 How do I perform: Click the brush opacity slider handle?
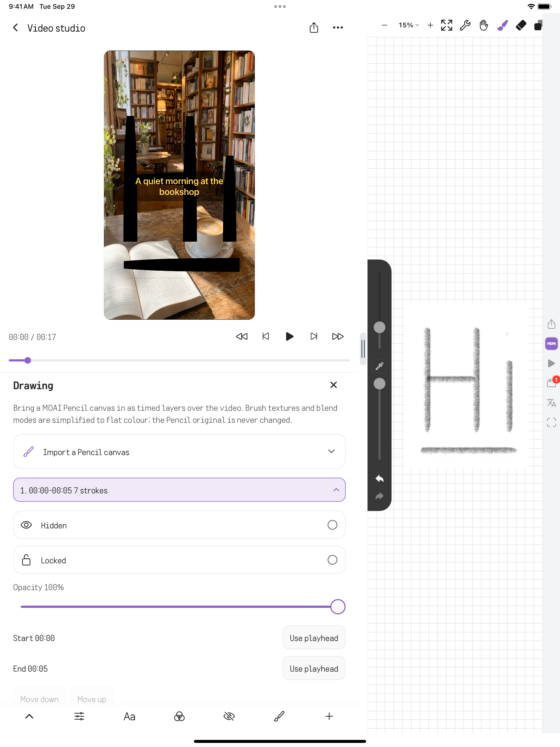(379, 383)
